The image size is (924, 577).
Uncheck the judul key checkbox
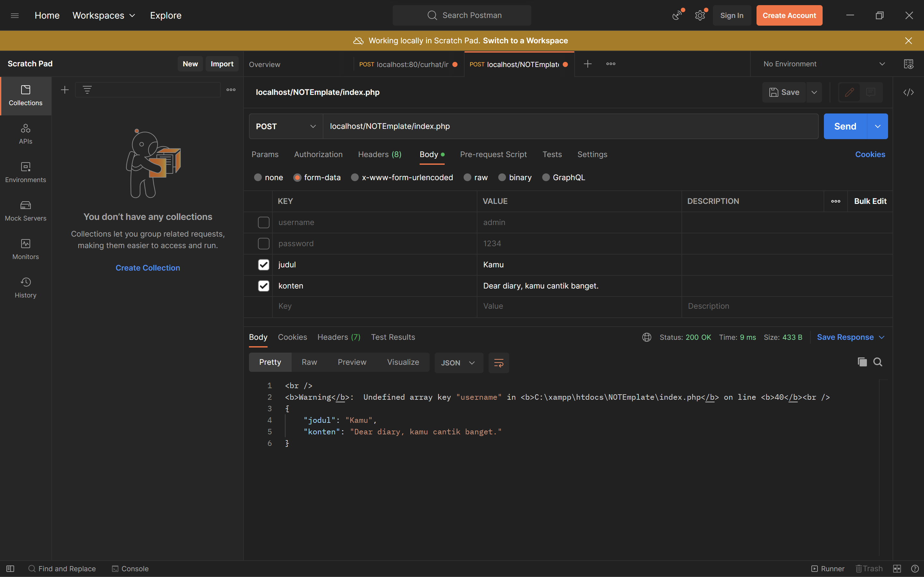click(x=263, y=265)
